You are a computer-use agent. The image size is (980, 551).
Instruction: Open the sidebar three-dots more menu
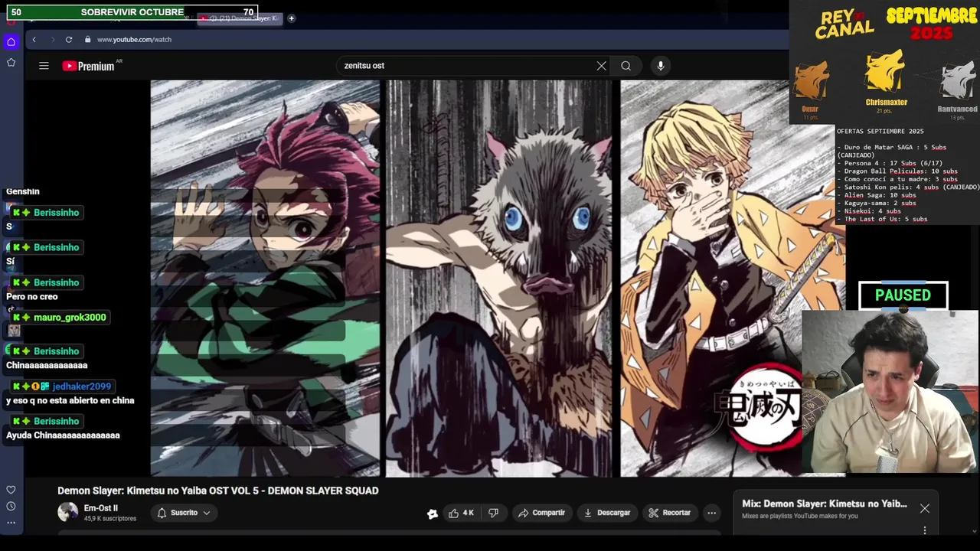11,523
